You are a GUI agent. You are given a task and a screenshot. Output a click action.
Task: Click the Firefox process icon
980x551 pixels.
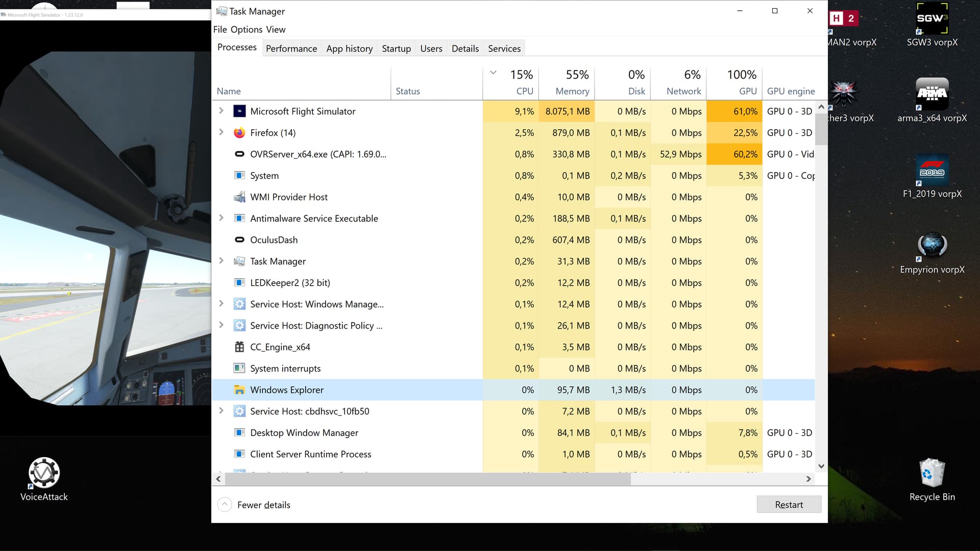(239, 133)
